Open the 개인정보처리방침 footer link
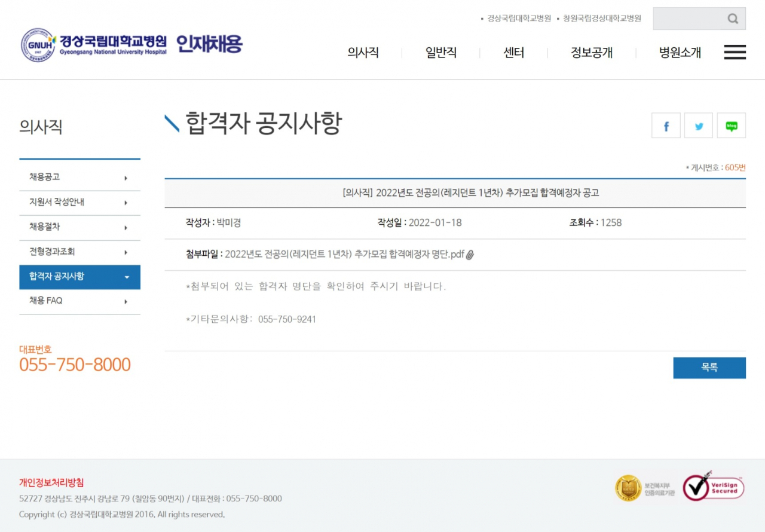The image size is (765, 532). [51, 482]
